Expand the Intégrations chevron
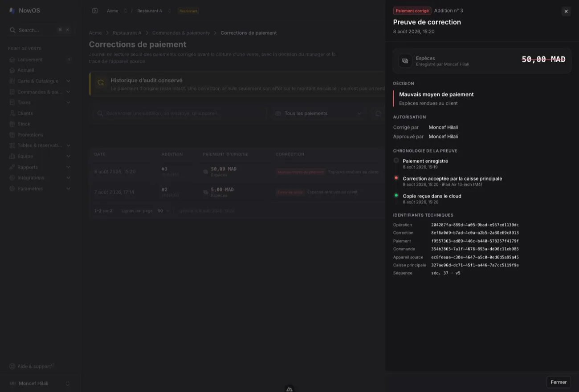Screen dimensions: 579x392 point(68,178)
